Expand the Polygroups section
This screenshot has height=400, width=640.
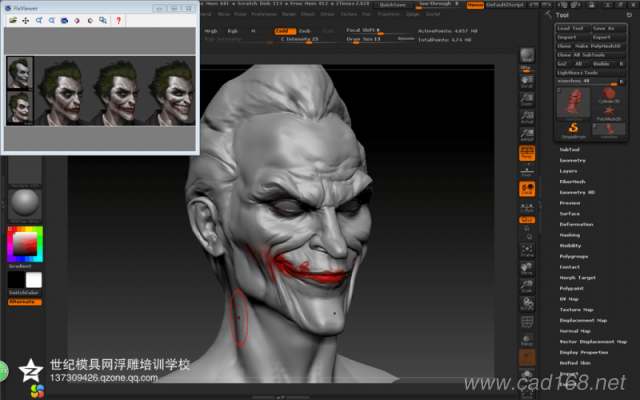(x=573, y=256)
